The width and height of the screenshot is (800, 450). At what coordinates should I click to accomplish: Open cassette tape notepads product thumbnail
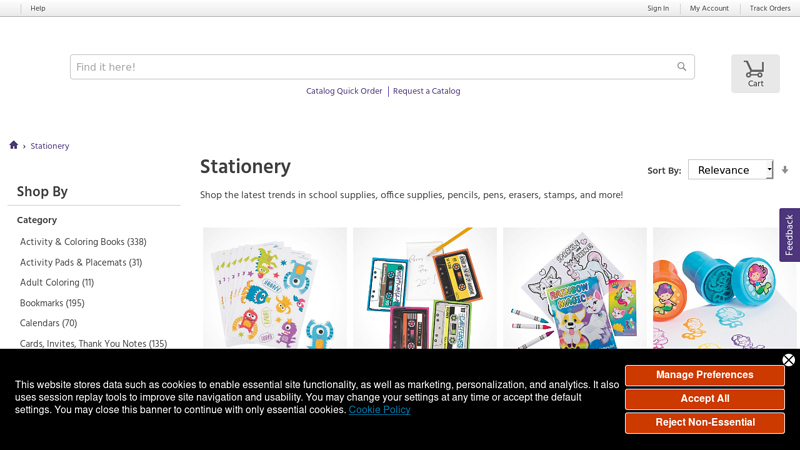(425, 288)
